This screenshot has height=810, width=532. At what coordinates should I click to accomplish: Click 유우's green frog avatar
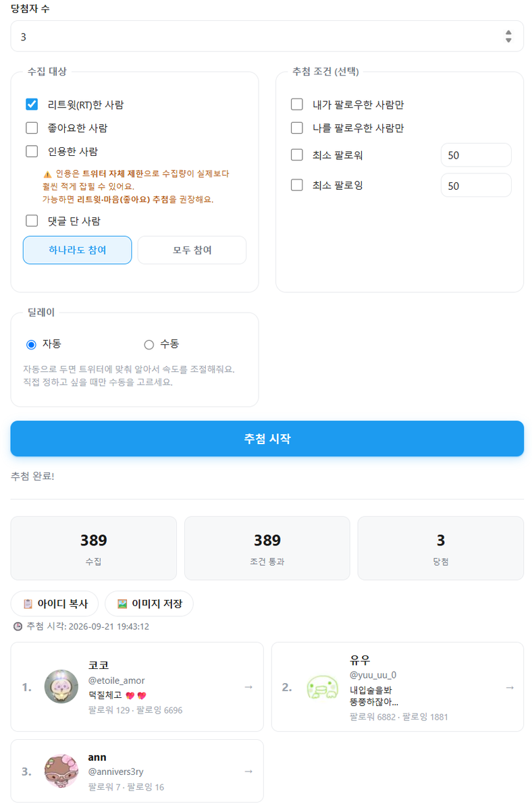322,686
